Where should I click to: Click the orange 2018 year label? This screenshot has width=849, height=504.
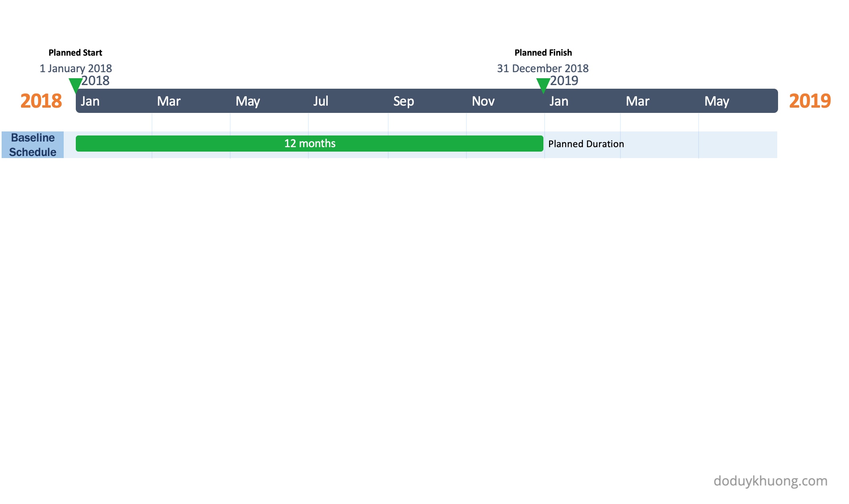tap(41, 101)
